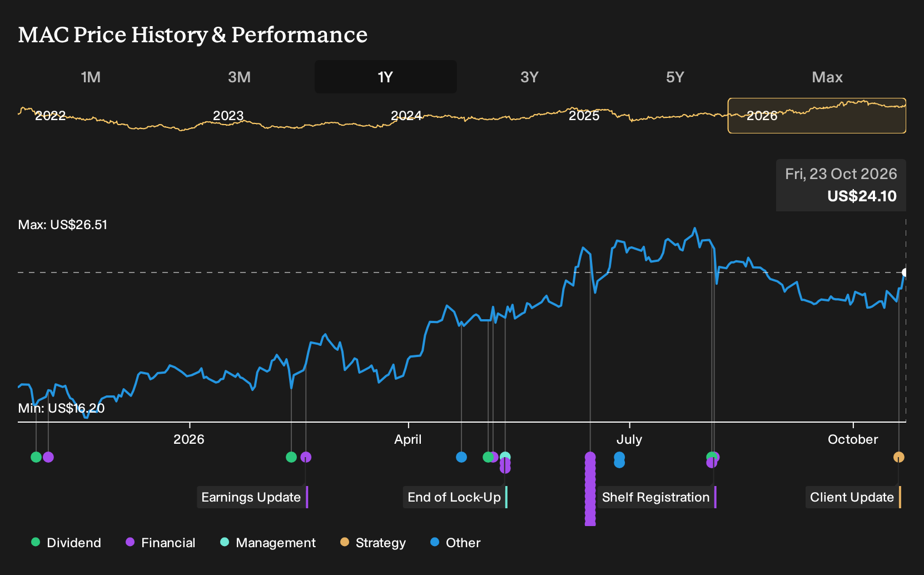Show the 5Y price history
The height and width of the screenshot is (575, 924).
tap(675, 77)
